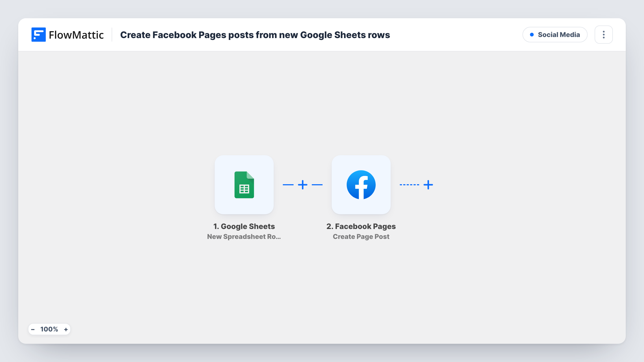This screenshot has height=362, width=644.
Task: Open the Google Sheets trigger step
Action: (x=244, y=185)
